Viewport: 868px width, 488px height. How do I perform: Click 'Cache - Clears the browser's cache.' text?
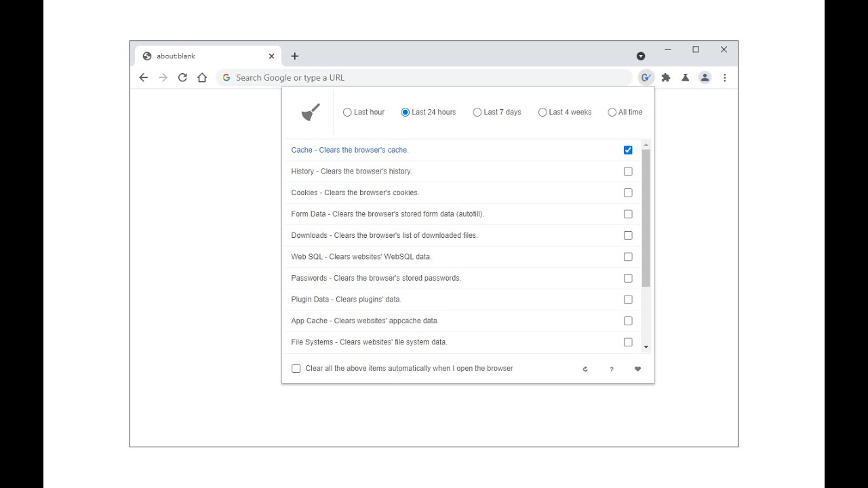coord(350,150)
